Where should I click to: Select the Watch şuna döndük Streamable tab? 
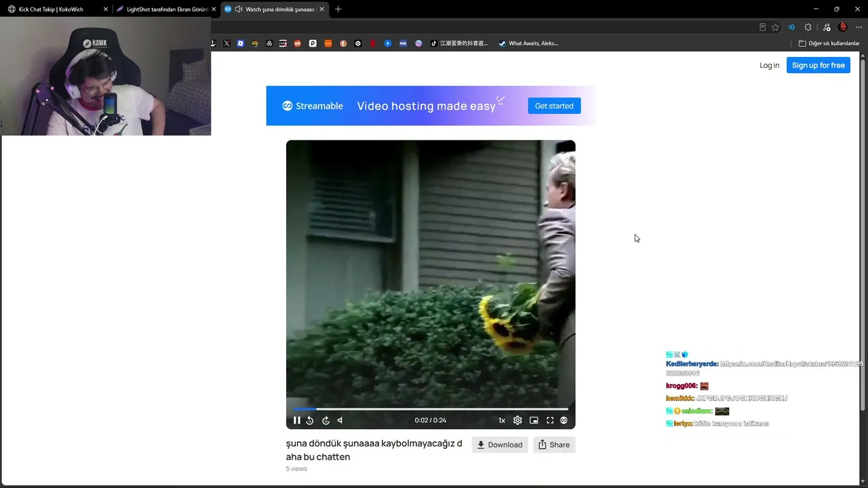pyautogui.click(x=275, y=9)
